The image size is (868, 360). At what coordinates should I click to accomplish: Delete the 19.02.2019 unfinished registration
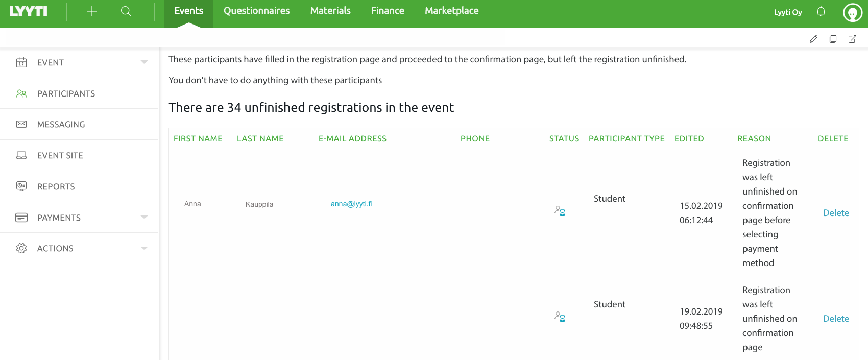click(x=836, y=319)
